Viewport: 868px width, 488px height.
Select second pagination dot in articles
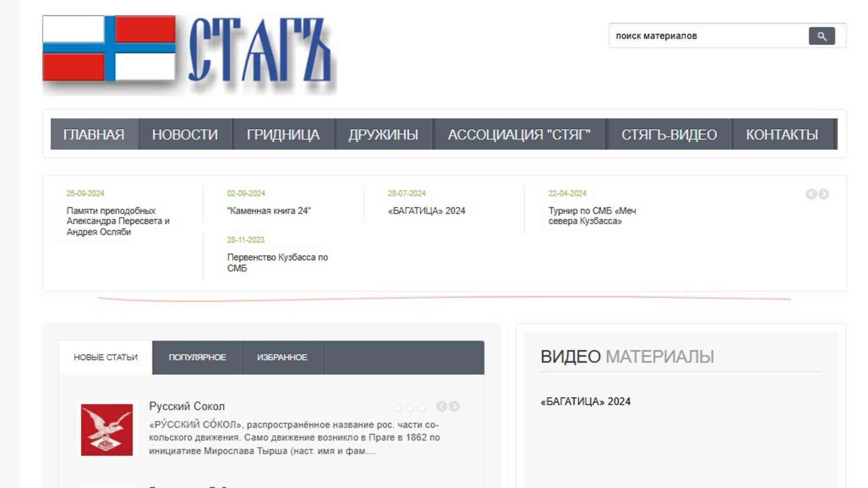[x=410, y=408]
